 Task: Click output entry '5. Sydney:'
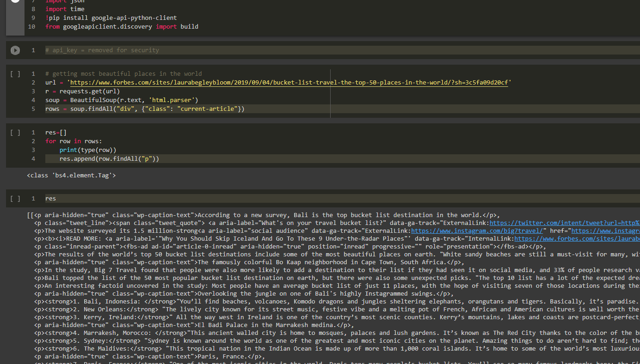click(337, 341)
